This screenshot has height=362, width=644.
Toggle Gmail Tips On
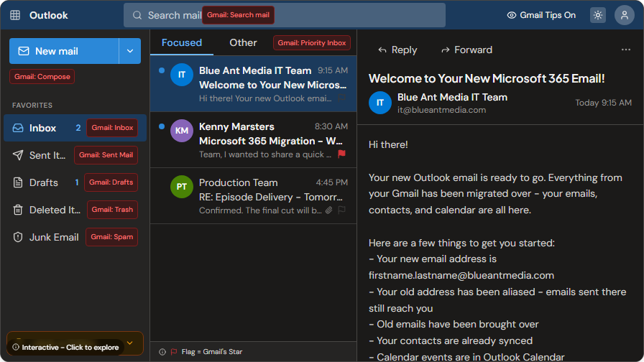tap(541, 15)
